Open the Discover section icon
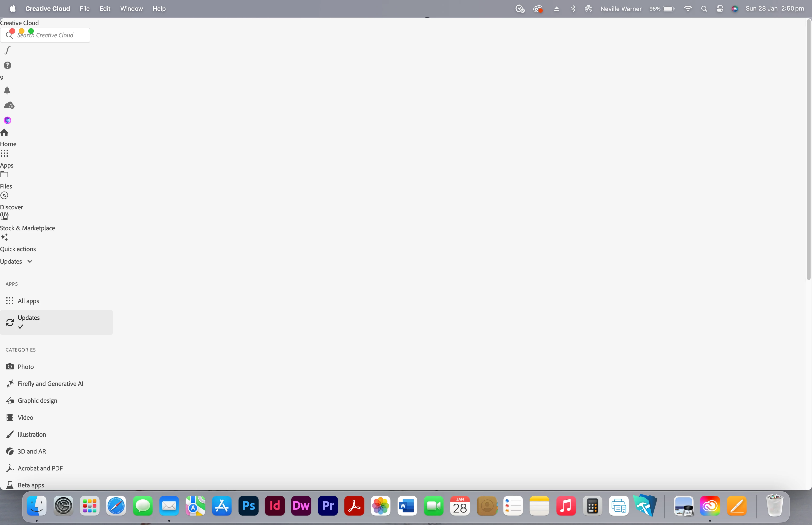812x525 pixels. point(4,195)
